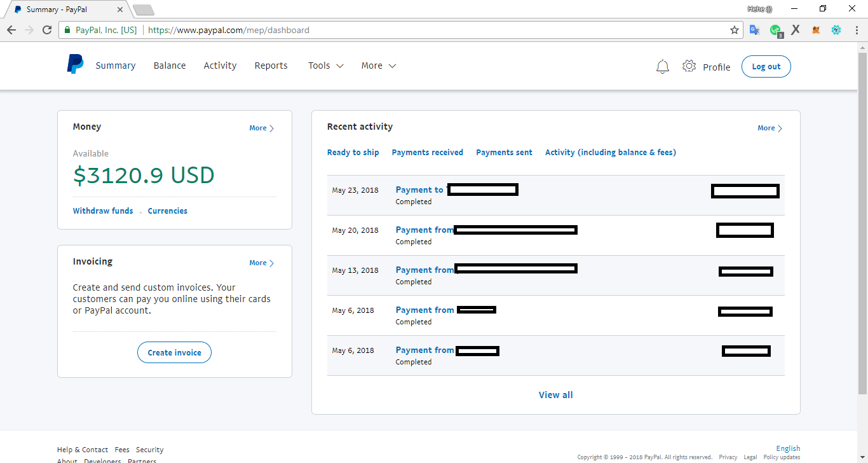Click the Available label in the Money card
Viewport: 868px width, 463px height.
click(x=91, y=153)
